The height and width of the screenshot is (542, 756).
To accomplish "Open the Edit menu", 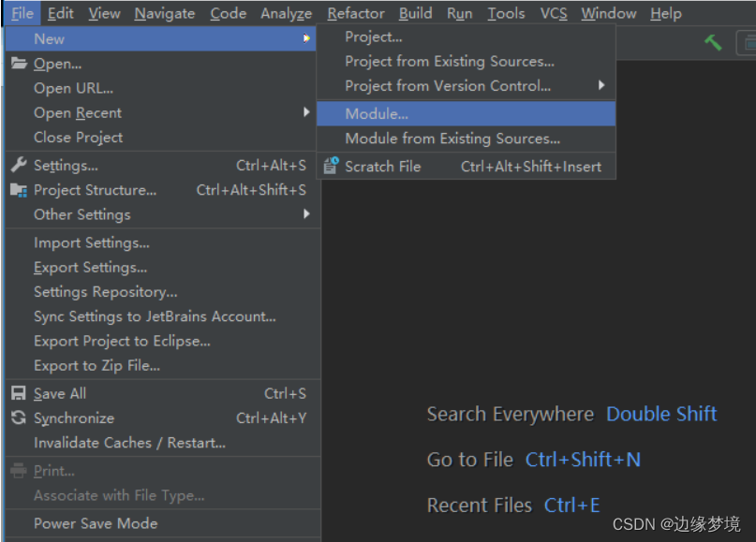I will 60,13.
